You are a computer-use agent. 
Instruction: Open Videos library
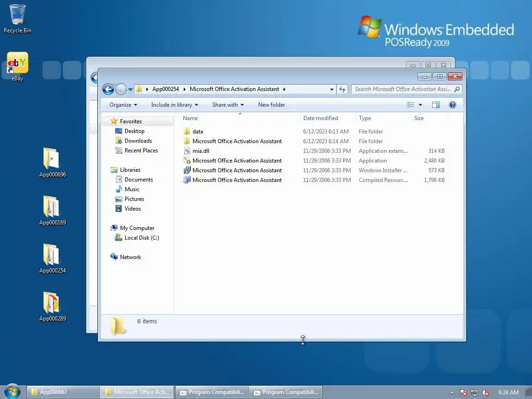pos(133,209)
